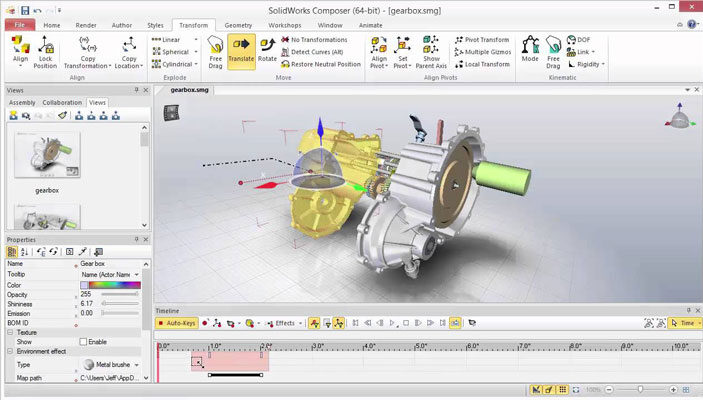
Task: Open the Help question mark icon
Action: tap(692, 24)
